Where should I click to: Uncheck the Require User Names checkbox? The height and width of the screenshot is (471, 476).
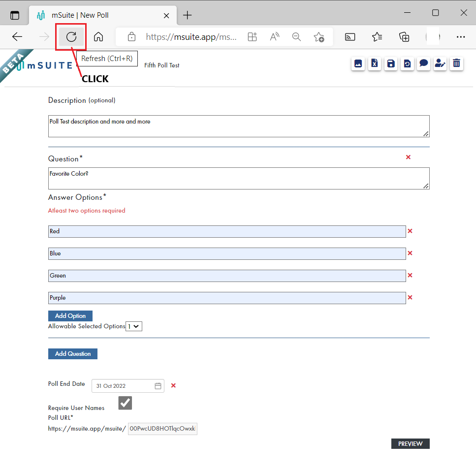click(125, 403)
